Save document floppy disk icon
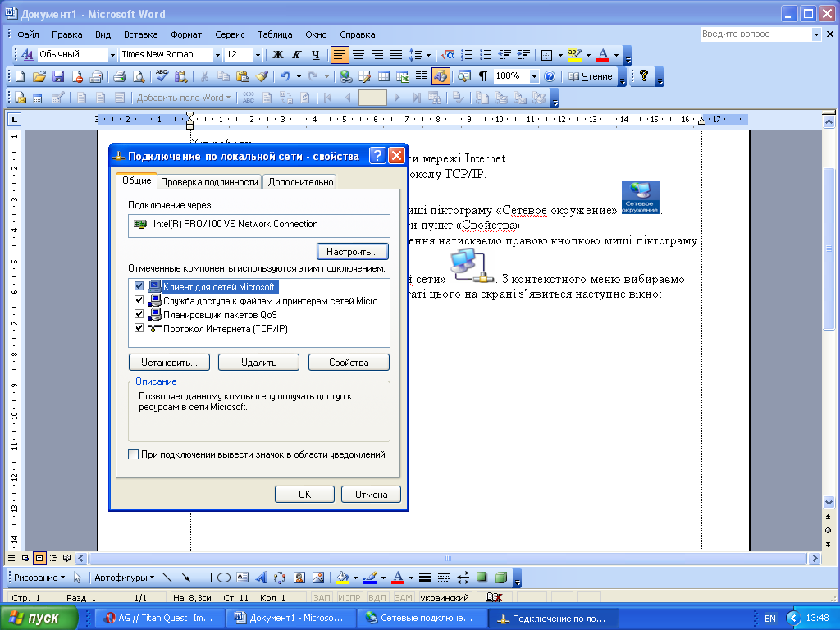The height and width of the screenshot is (630, 840). point(58,76)
